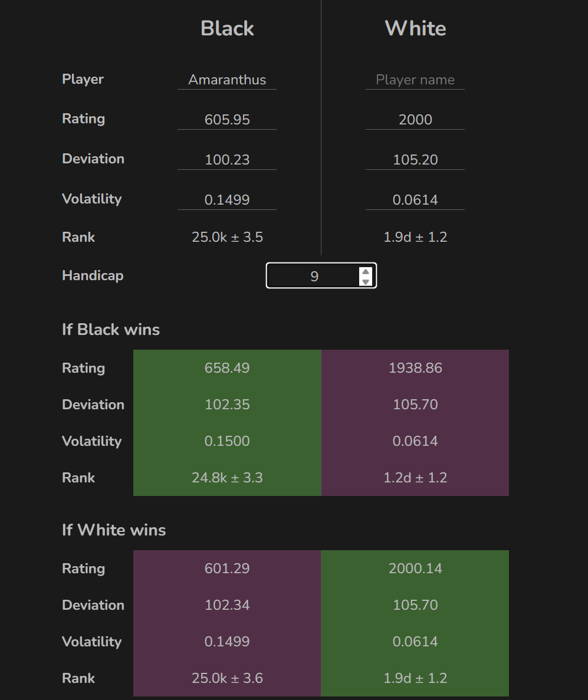Image resolution: width=588 pixels, height=700 pixels.
Task: Select Black's rating field 605.95
Action: 227,120
